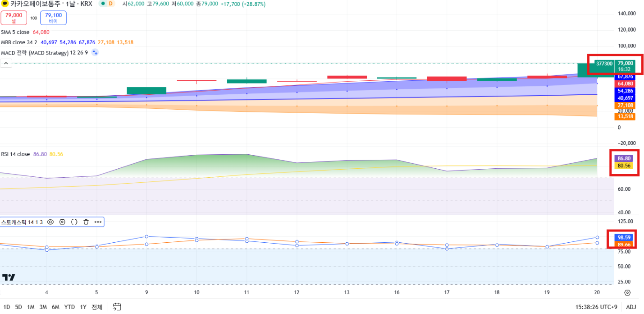This screenshot has width=644, height=314.
Task: Click the 140,000 price axis label
Action: (627, 14)
